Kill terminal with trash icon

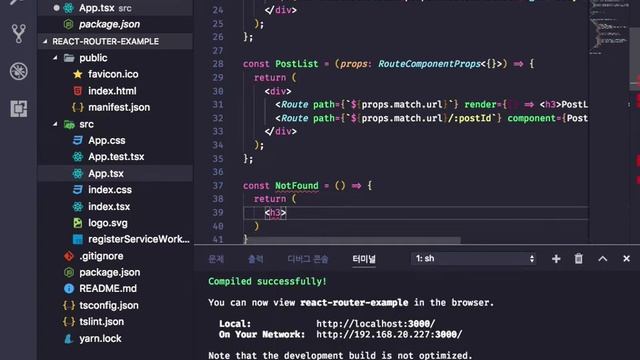tap(579, 259)
